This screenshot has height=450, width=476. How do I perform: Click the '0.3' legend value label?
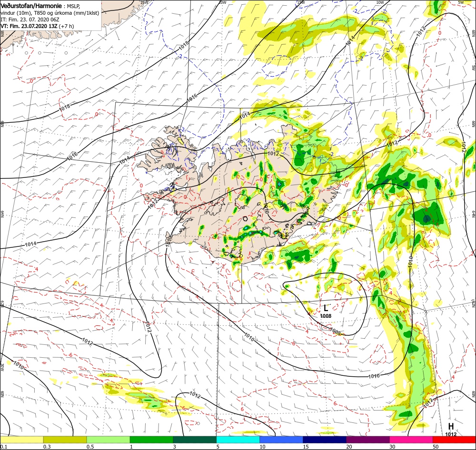tap(47, 447)
